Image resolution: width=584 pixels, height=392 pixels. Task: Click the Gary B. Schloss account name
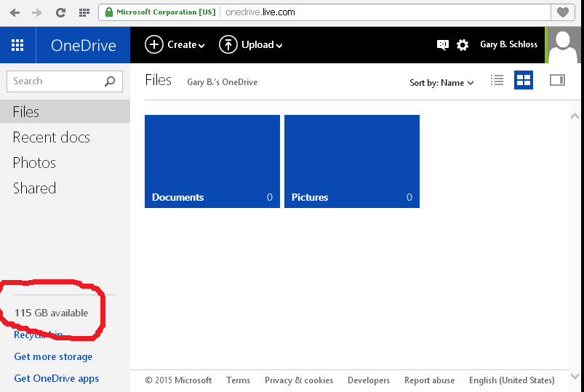(509, 44)
